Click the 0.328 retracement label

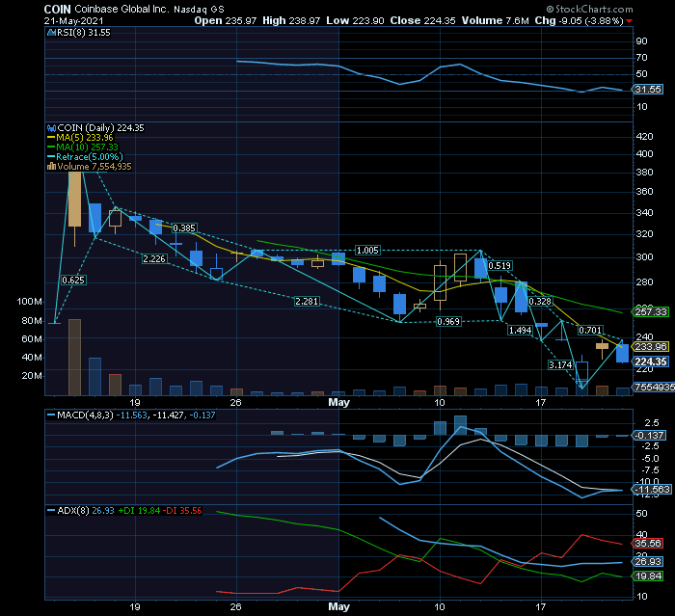(x=540, y=302)
